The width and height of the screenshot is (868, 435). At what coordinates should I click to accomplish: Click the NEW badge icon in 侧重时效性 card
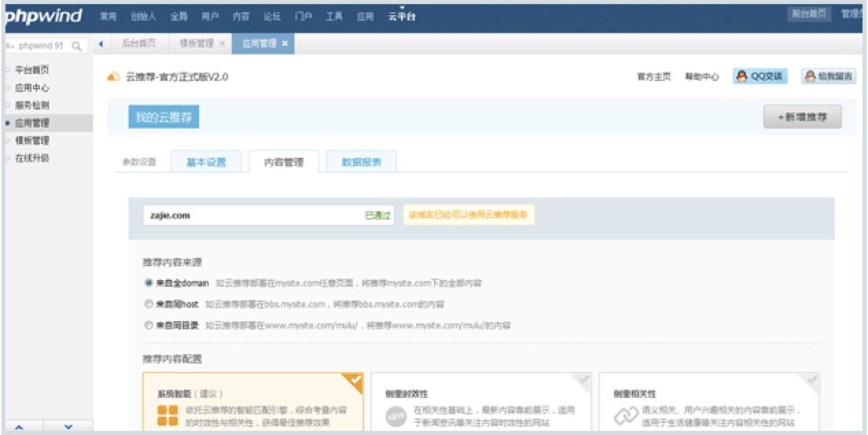click(396, 415)
